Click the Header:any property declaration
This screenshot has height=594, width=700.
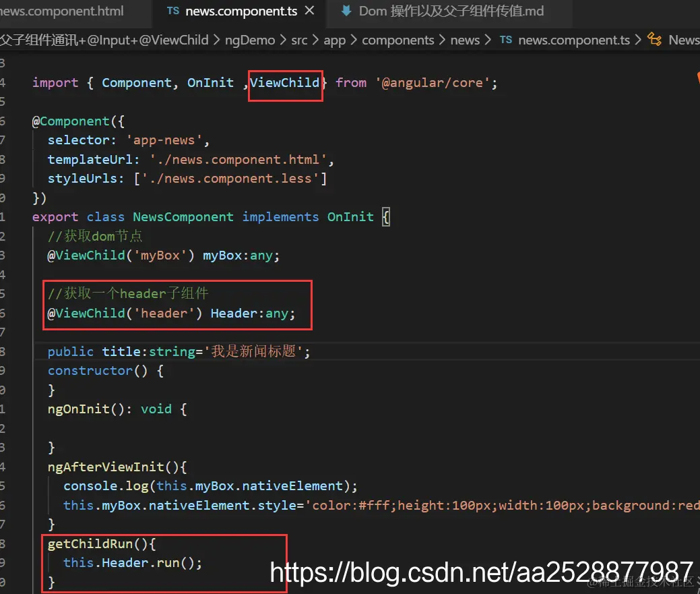253,314
